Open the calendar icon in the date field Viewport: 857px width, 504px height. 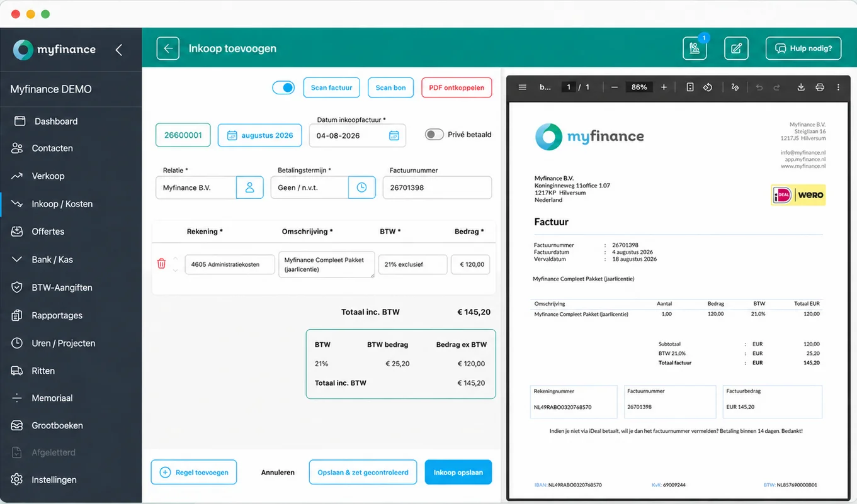coord(394,135)
